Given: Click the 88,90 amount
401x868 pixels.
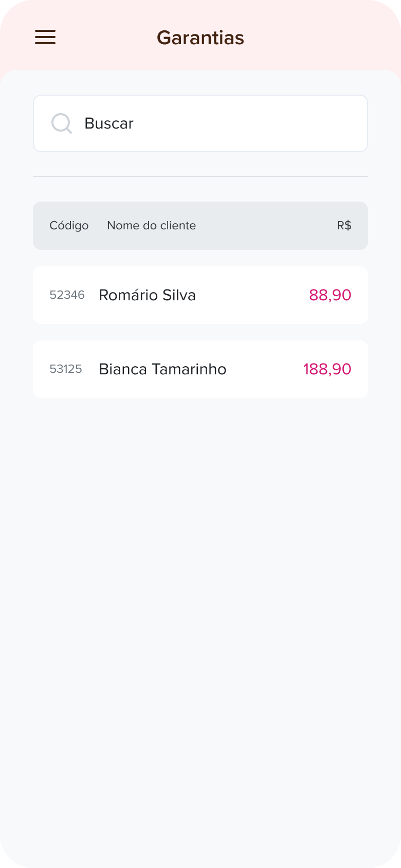Looking at the screenshot, I should point(330,295).
